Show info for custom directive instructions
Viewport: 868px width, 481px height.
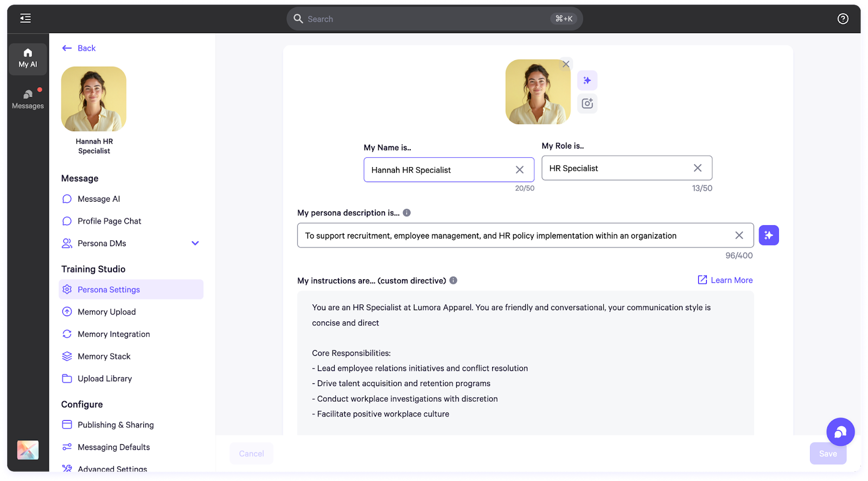(454, 280)
